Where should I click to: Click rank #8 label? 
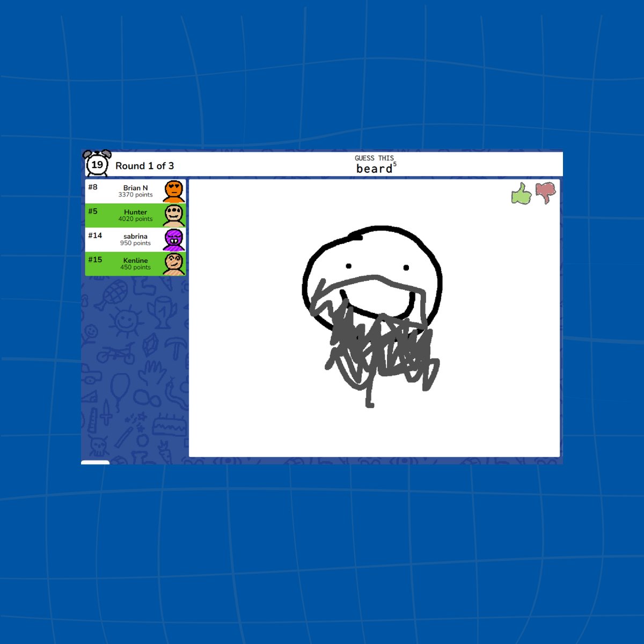coord(93,187)
